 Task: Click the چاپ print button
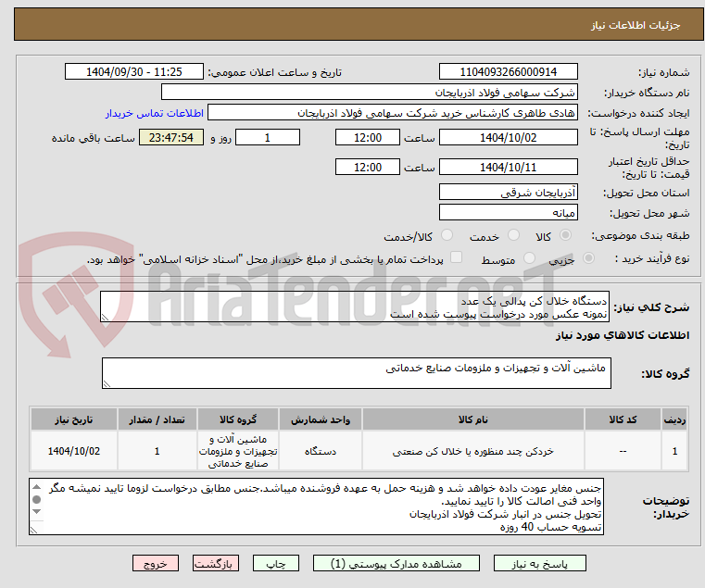pyautogui.click(x=276, y=563)
